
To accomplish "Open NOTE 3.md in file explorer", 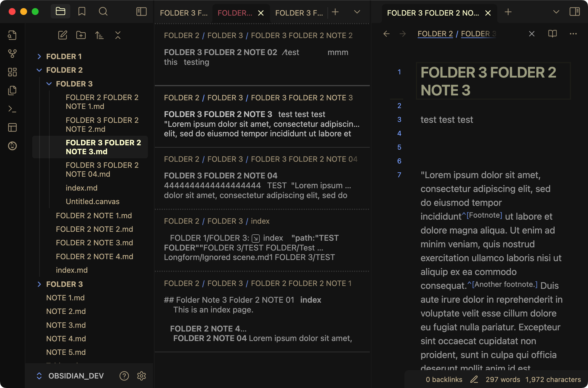I will pos(66,325).
